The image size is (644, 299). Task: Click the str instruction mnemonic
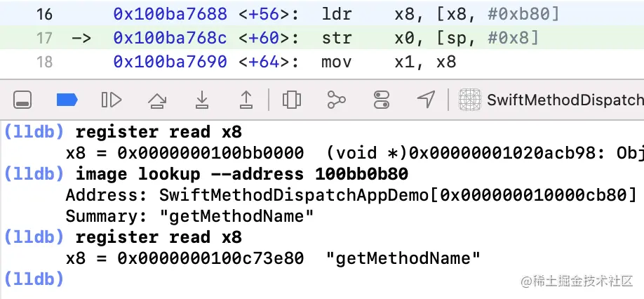pos(337,38)
